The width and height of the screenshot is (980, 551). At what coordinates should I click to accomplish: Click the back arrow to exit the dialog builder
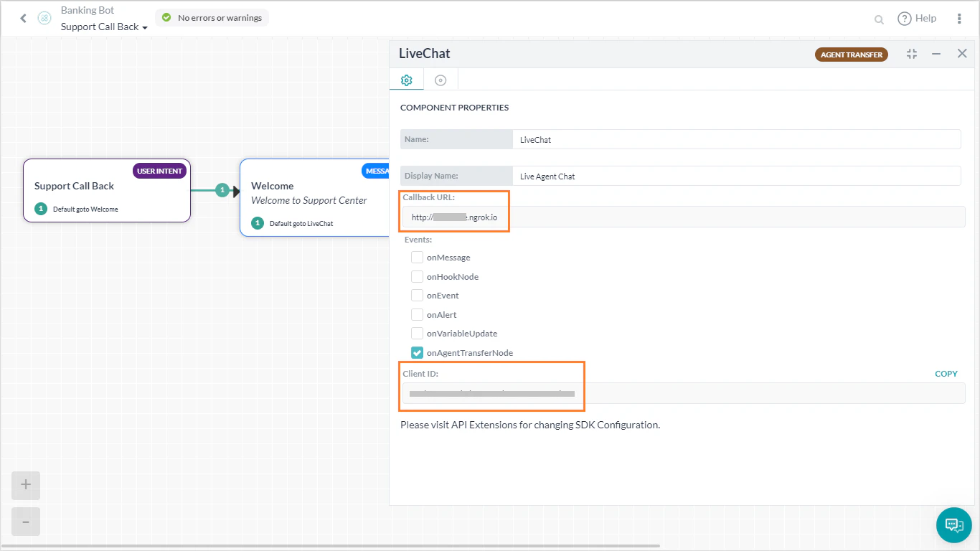(x=23, y=18)
